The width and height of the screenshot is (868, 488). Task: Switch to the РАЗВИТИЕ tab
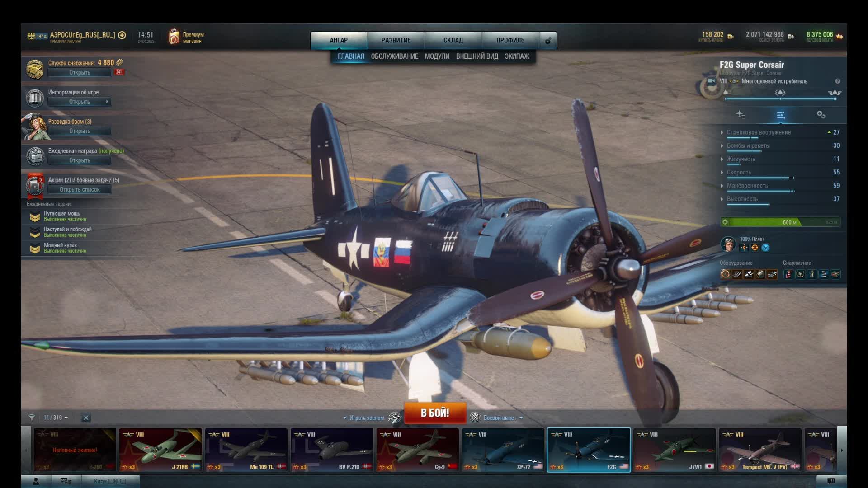click(x=396, y=40)
